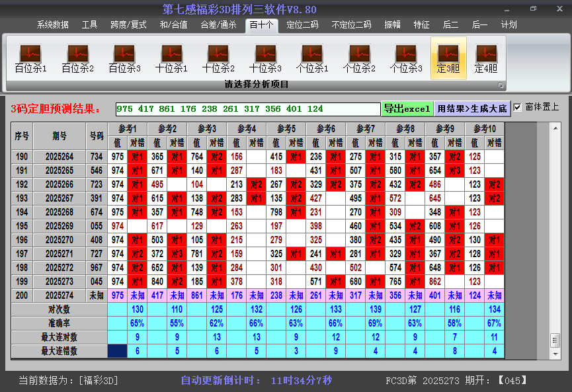This screenshot has height=392, width=572.
Task: Choose the 十位杀3 icon
Action: (265, 58)
